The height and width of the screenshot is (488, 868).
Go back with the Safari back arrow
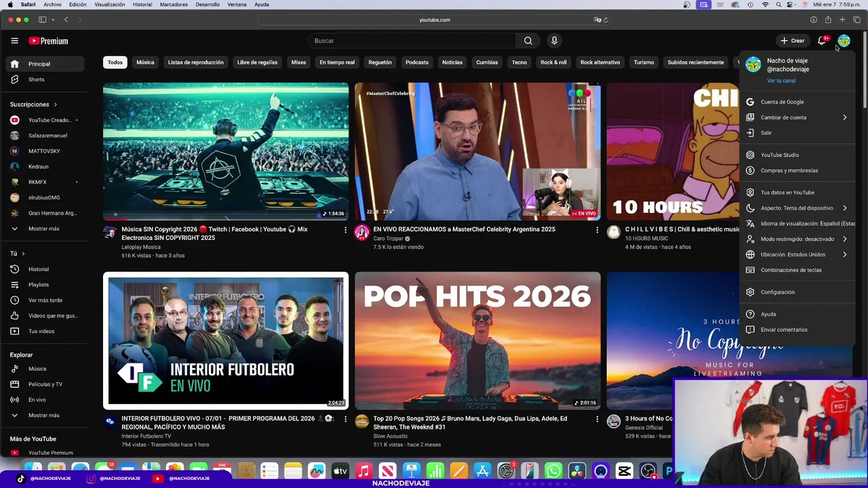(66, 20)
